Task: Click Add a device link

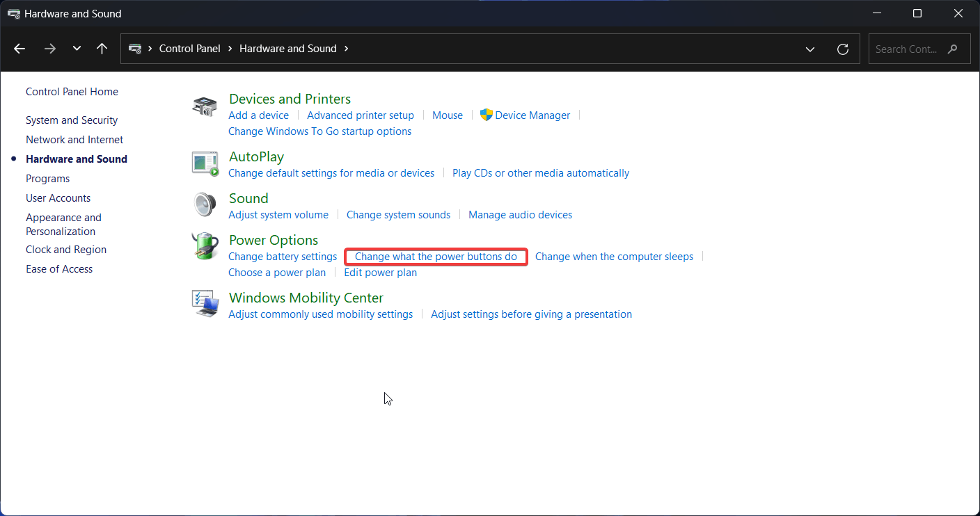Action: click(258, 115)
